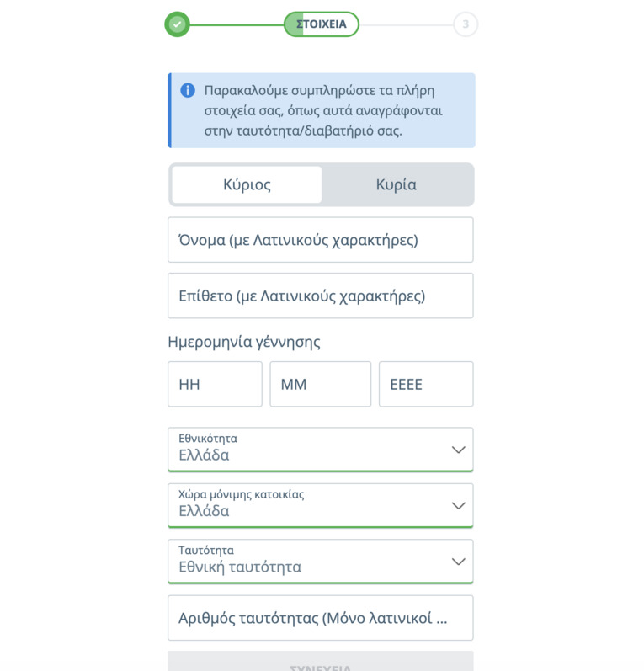Select the ΣΤΟΙΧΕΙΑ step tab
Image resolution: width=644 pixels, height=671 pixels.
pyautogui.click(x=322, y=24)
